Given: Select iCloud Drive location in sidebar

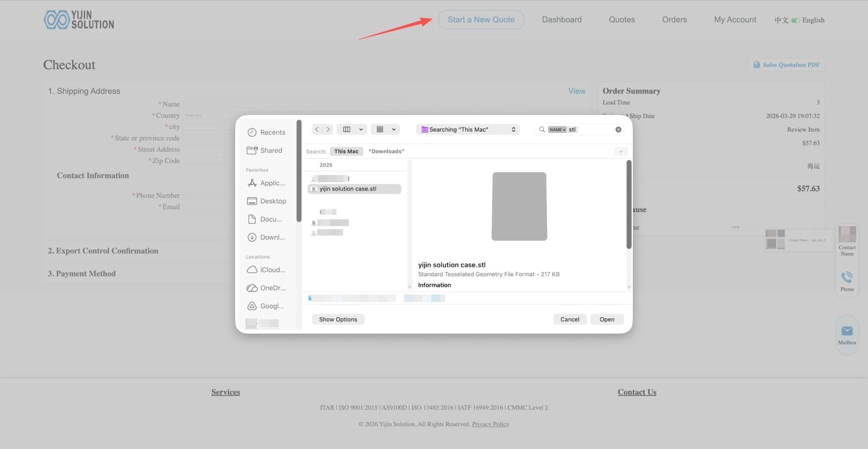Looking at the screenshot, I should click(x=267, y=270).
